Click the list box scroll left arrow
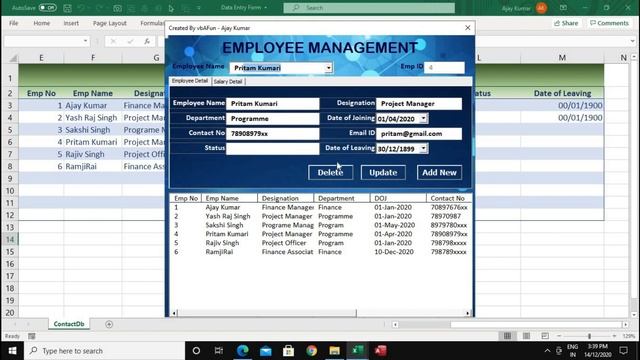 tap(174, 313)
